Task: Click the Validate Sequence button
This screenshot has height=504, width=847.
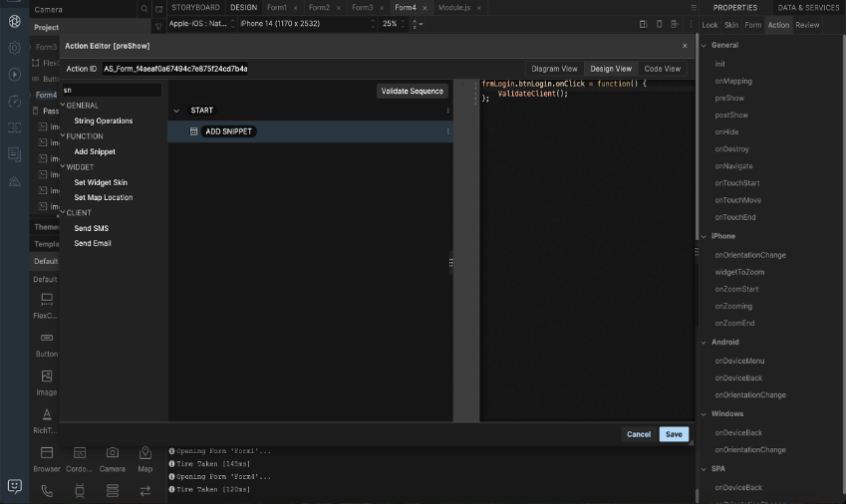Action: (x=412, y=92)
